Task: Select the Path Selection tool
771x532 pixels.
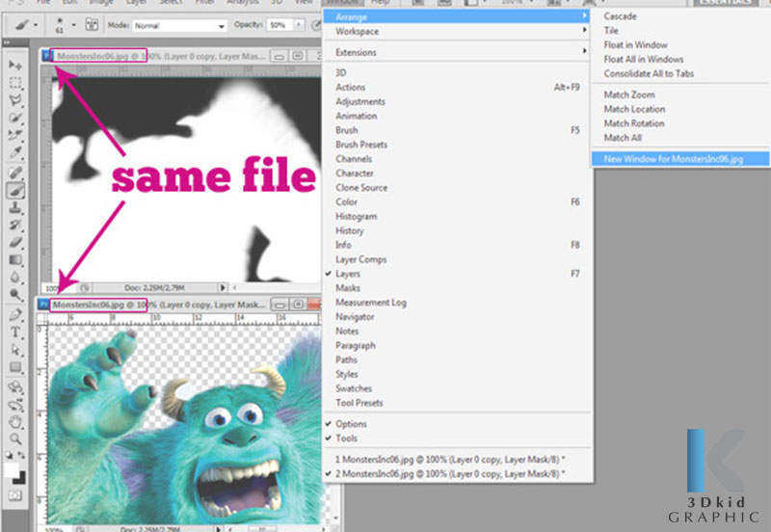Action: click(15, 350)
